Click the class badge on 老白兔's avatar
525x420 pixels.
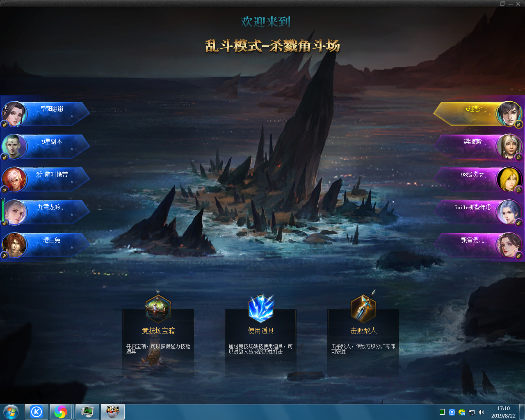tap(5, 255)
